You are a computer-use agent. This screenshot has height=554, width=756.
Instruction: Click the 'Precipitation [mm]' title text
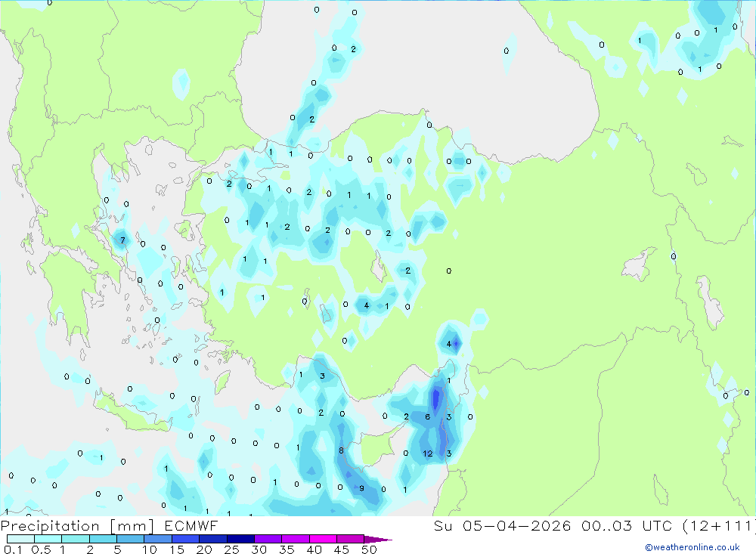point(77,526)
